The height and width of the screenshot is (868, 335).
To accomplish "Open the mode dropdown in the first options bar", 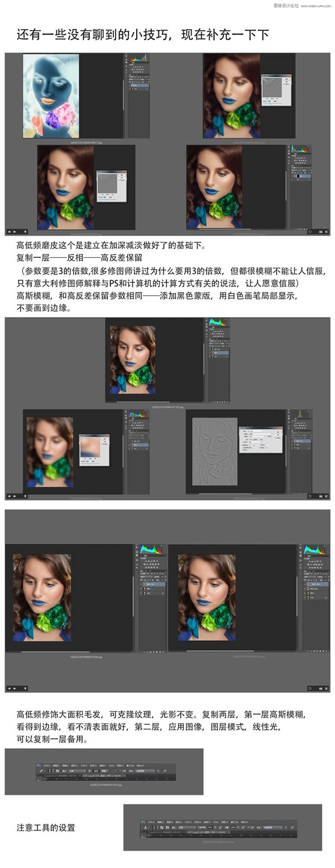I will click(x=73, y=770).
